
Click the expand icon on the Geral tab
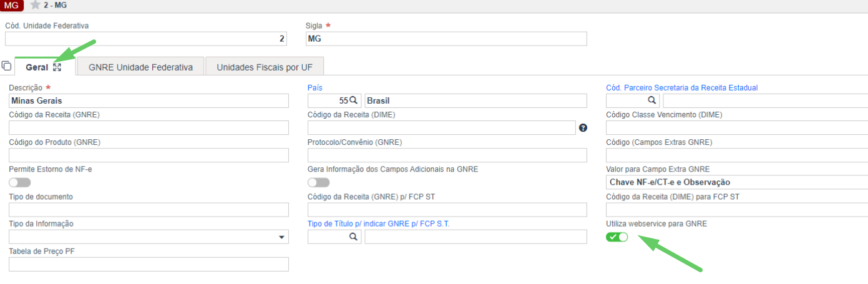coord(57,67)
